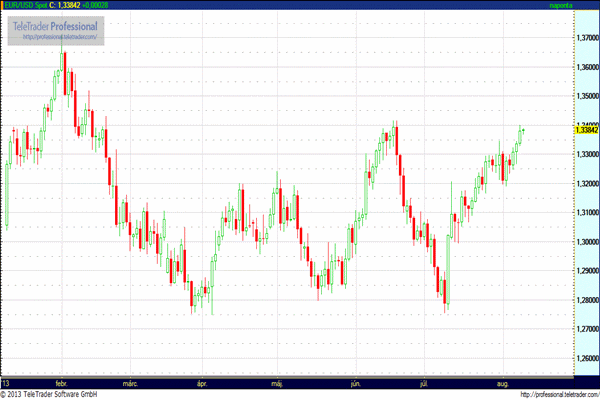Open the professional.teletrader.com link in watermark

pyautogui.click(x=58, y=37)
